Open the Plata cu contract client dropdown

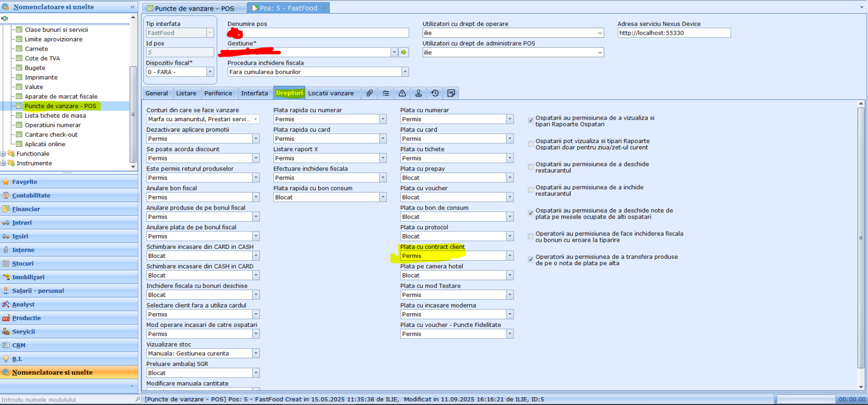510,256
